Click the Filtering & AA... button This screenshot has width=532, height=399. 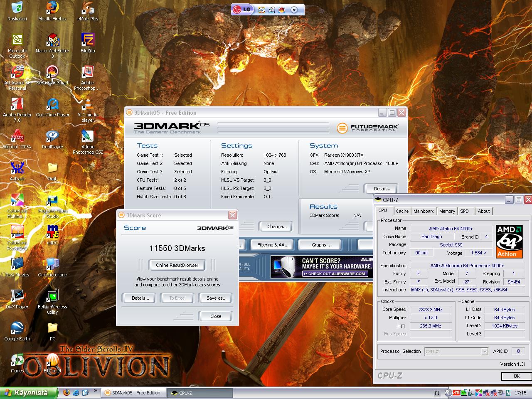click(x=272, y=245)
